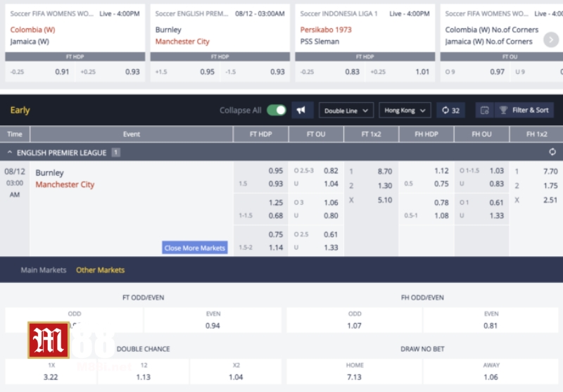Click Draw No Bet HOME odds 7.13
563x392 pixels.
tap(355, 372)
